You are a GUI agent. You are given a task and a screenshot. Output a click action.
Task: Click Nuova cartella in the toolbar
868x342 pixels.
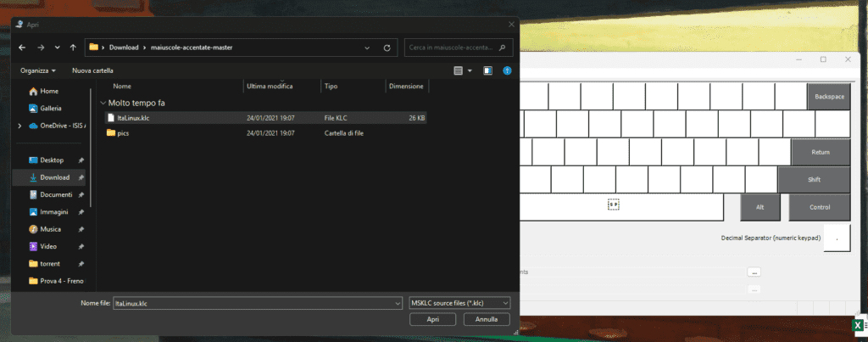click(92, 70)
